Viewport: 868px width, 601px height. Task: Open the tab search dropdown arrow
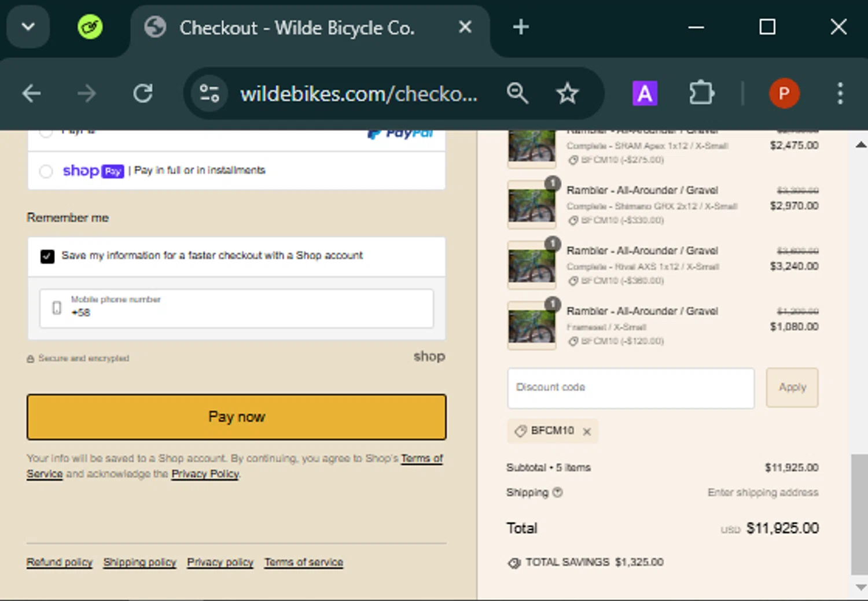[28, 27]
